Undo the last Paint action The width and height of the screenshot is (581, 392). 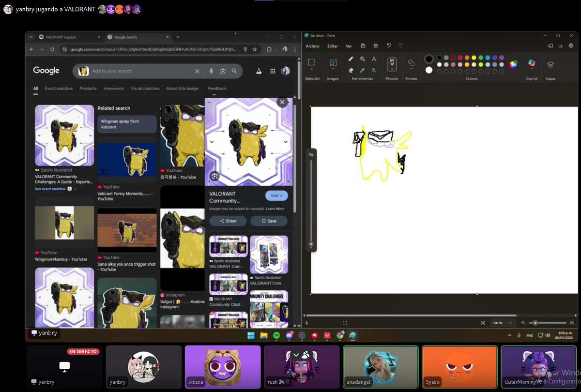click(389, 46)
